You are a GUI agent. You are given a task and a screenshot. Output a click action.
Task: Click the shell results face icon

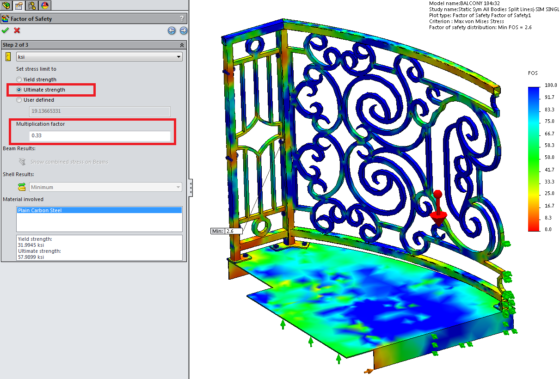[x=22, y=187]
